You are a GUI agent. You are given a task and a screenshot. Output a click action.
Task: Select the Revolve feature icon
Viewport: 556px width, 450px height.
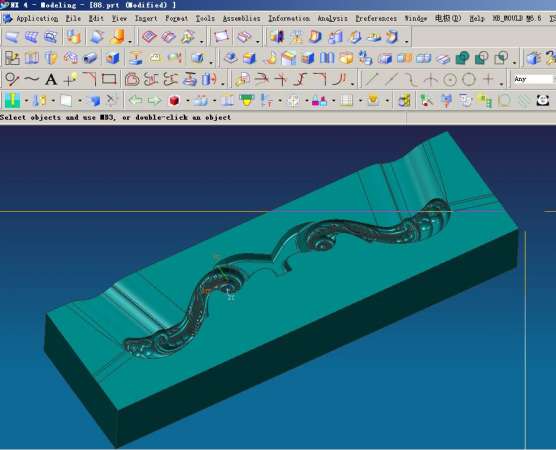coord(51,58)
